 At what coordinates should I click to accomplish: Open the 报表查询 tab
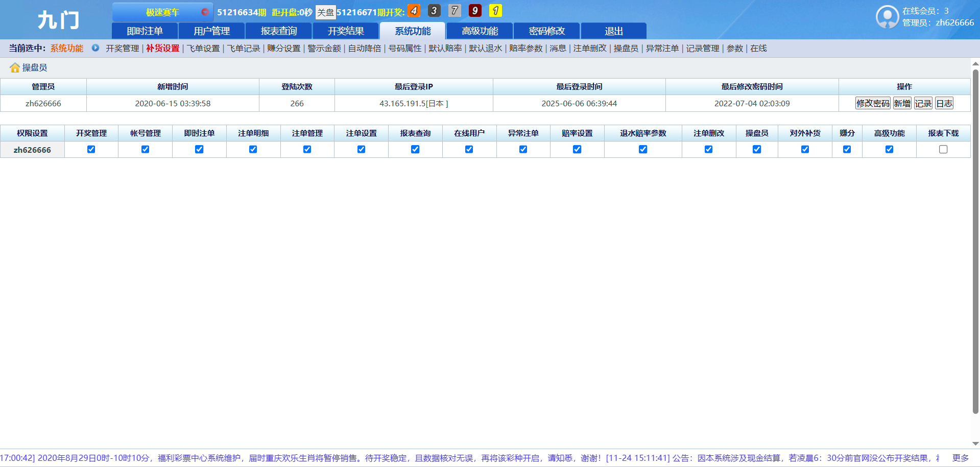[x=279, y=31]
